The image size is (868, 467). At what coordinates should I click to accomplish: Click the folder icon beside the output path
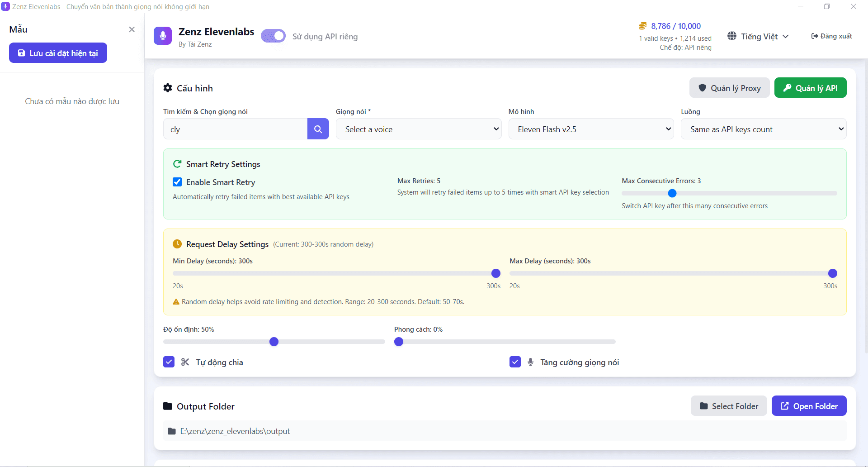coord(172,431)
